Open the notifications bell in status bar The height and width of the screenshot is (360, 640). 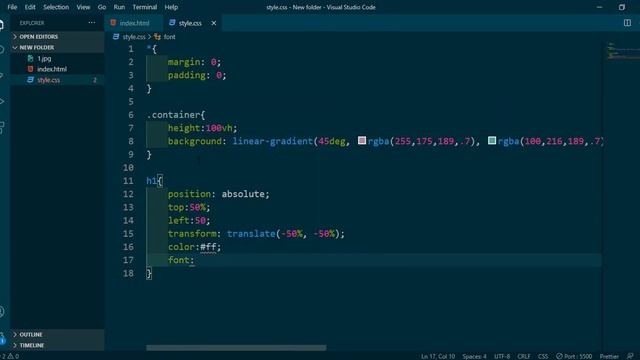(x=630, y=356)
